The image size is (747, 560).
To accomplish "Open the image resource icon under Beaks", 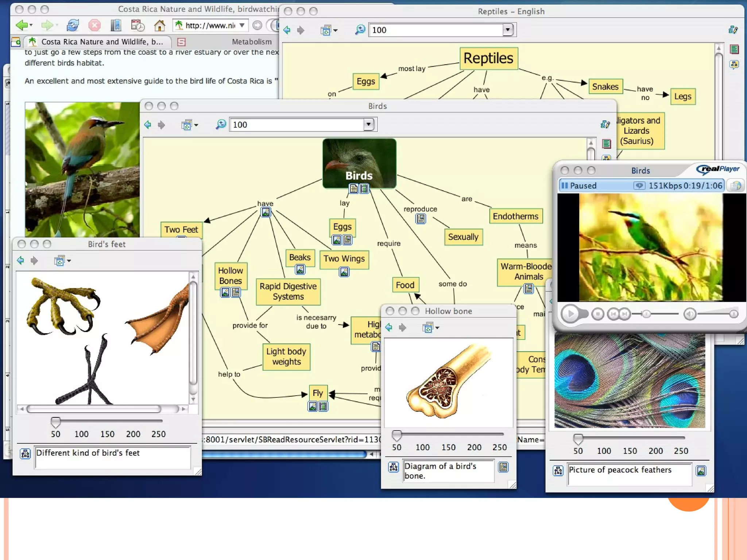I will (x=300, y=269).
